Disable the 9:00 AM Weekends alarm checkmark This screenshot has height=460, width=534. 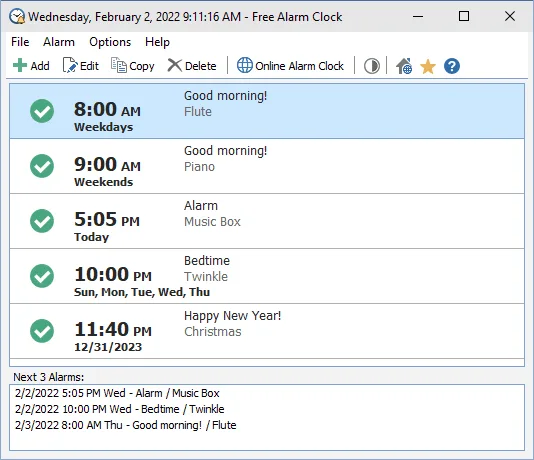click(42, 166)
